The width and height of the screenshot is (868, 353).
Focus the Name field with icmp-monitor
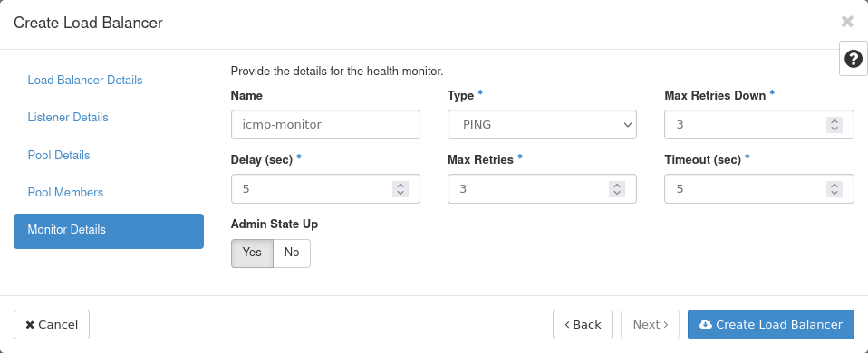tap(325, 125)
